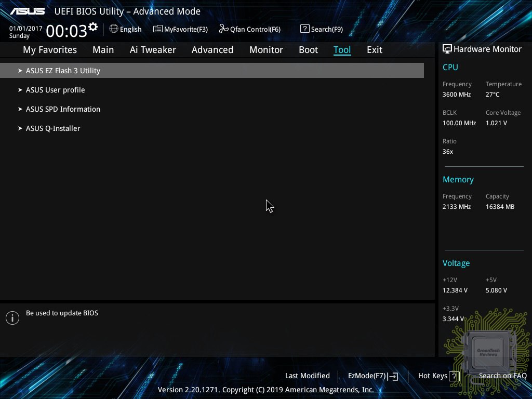532x399 pixels.
Task: Select the Tool tab
Action: coord(342,50)
